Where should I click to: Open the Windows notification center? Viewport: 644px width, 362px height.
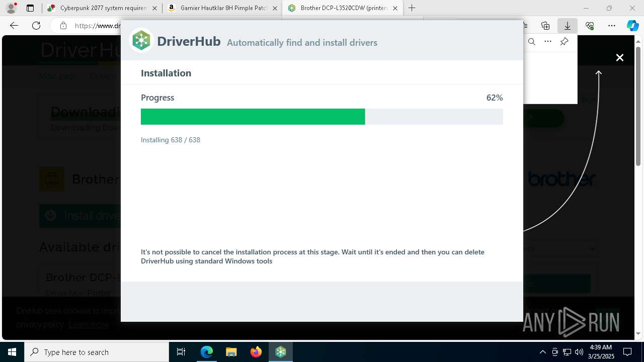pos(628,352)
